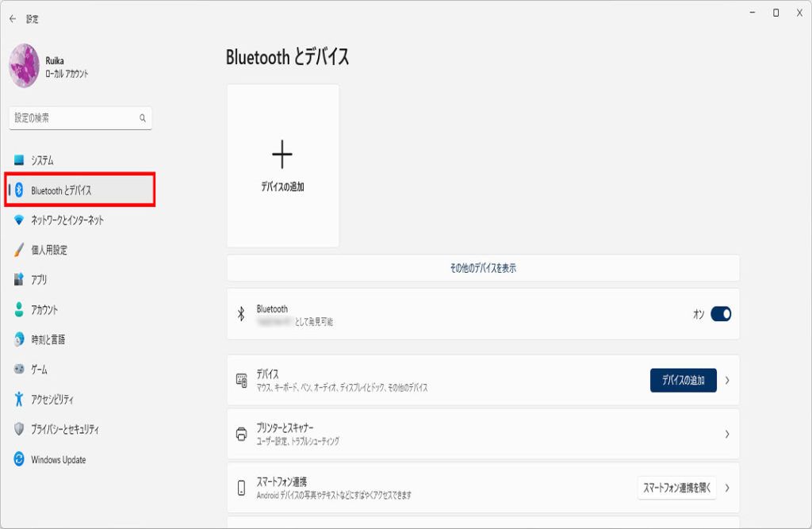Viewport: 812px width, 529px height.
Task: Click the Bluetooth icon in sidebar
Action: (20, 190)
